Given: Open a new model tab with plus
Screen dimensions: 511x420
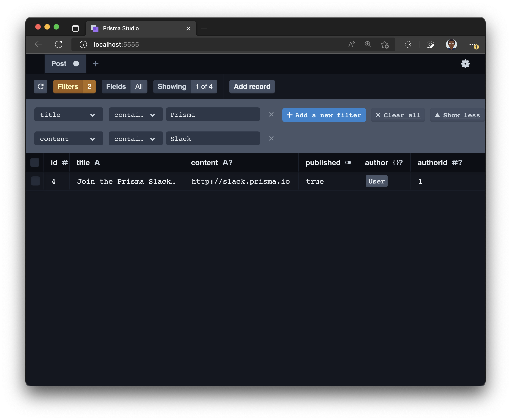Looking at the screenshot, I should tap(95, 64).
